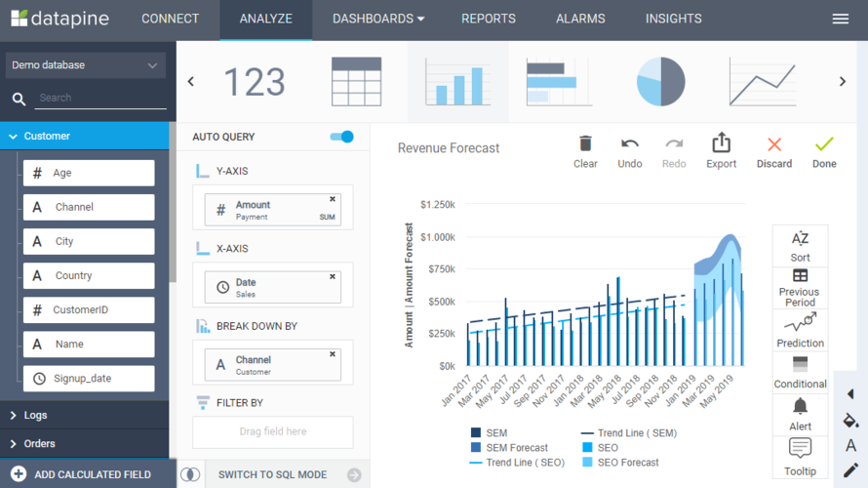868x488 pixels.
Task: Remove the Amount field from Y-Axis
Action: pyautogui.click(x=333, y=199)
